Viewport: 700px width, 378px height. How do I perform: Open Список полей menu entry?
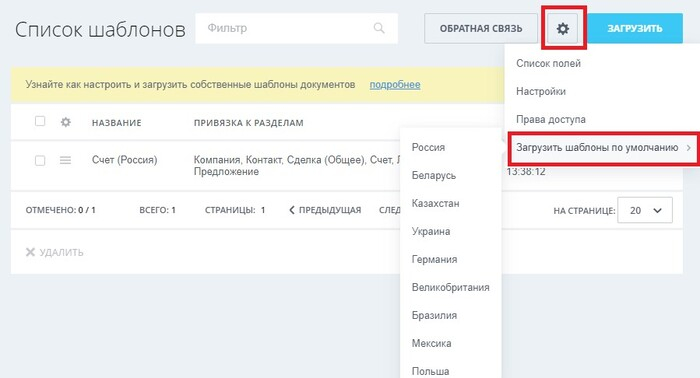(548, 63)
